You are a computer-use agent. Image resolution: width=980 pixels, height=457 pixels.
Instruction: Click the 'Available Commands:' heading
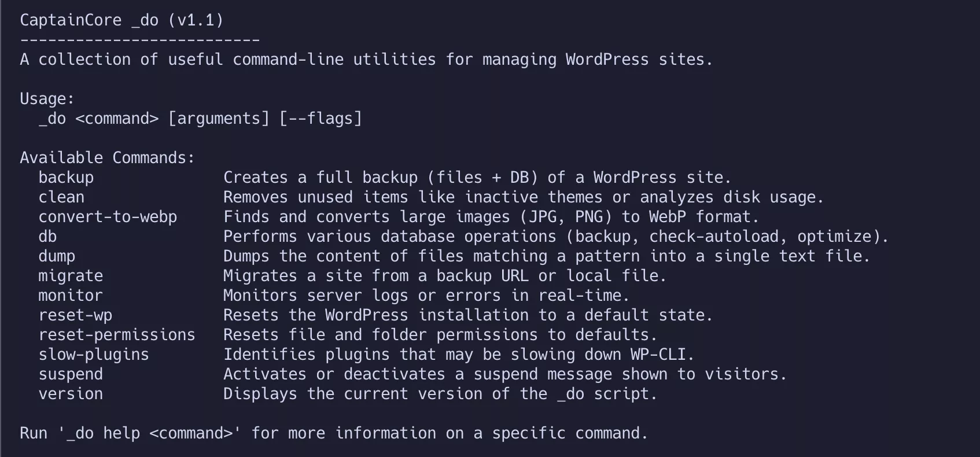click(x=108, y=158)
